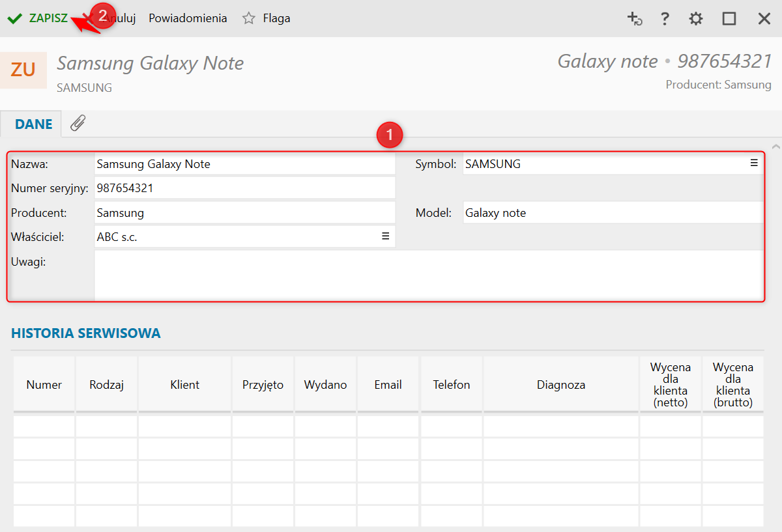Click the Telefon column header
This screenshot has width=782, height=532.
452,385
